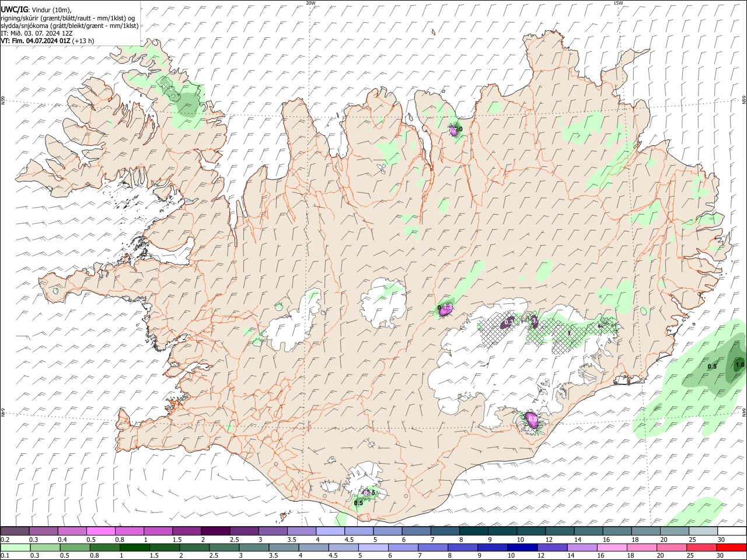Click the valid time 'VT: Fim. 04.07.2024 01Z' line
The width and height of the screenshot is (747, 560).
47,41
